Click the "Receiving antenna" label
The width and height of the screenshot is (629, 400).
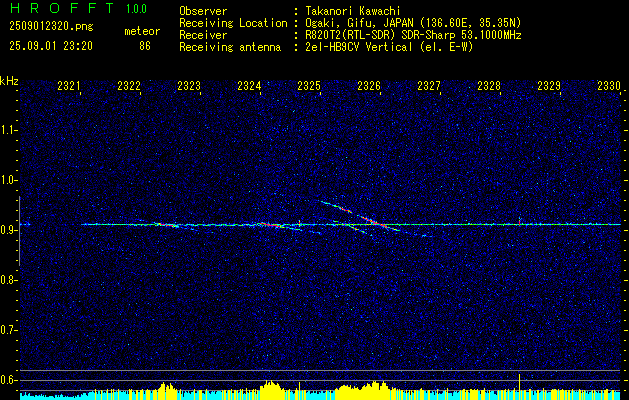click(230, 47)
